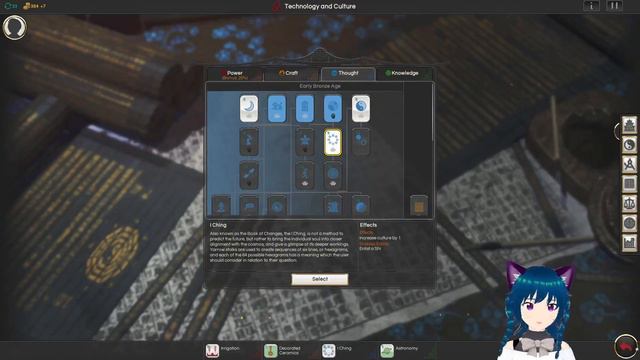Select the dark walking-figure technology card
The image size is (640, 360).
click(305, 176)
